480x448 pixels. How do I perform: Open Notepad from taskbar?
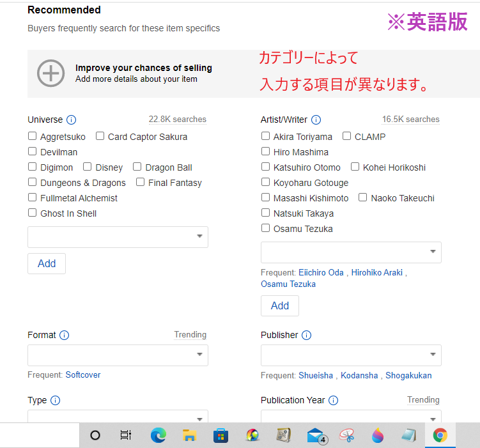pos(409,435)
